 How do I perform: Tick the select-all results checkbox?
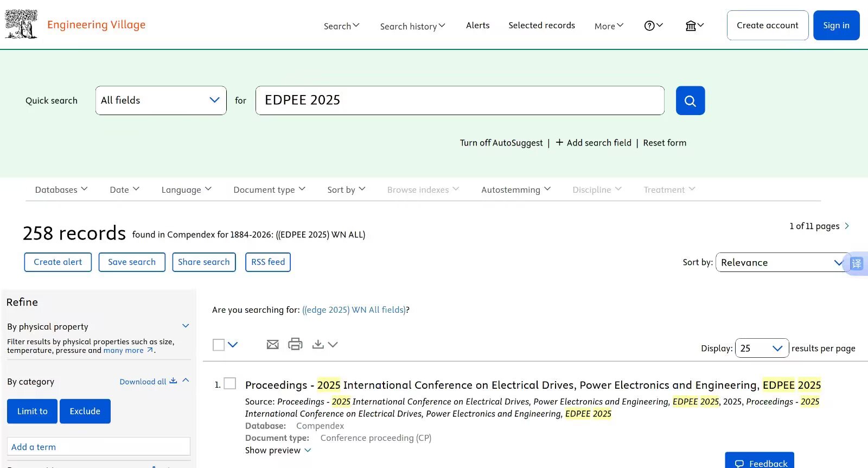pyautogui.click(x=219, y=345)
